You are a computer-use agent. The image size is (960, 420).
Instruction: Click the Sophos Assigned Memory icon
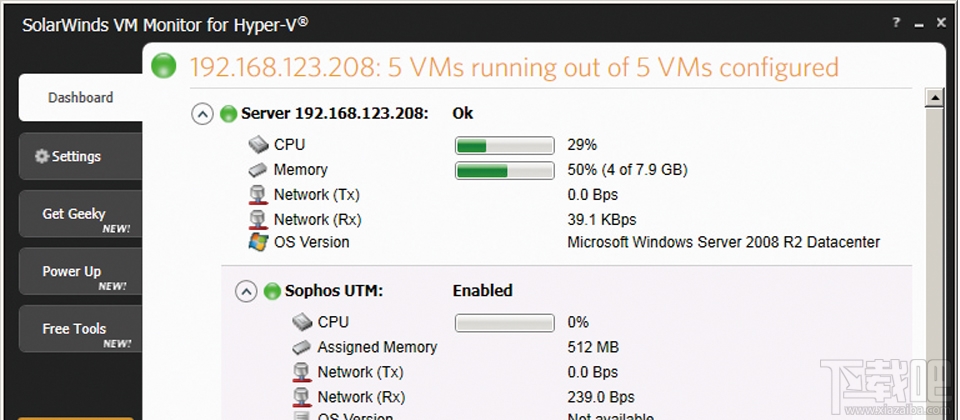point(302,347)
